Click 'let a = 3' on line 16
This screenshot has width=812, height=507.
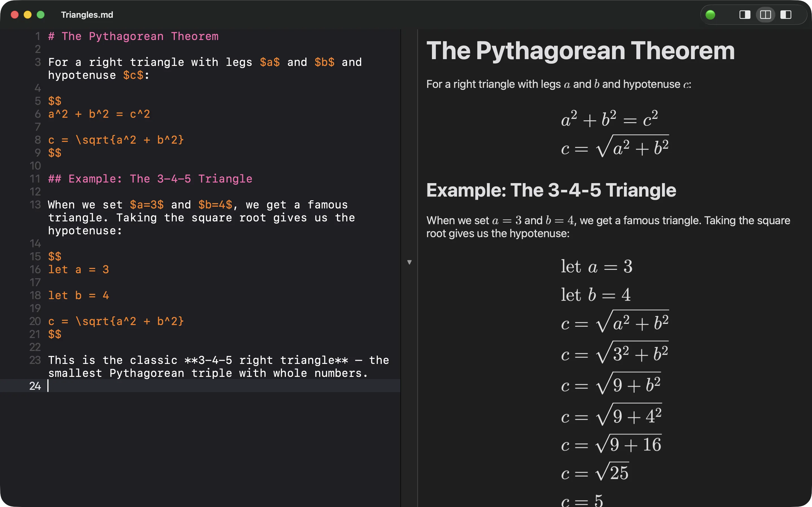click(79, 269)
